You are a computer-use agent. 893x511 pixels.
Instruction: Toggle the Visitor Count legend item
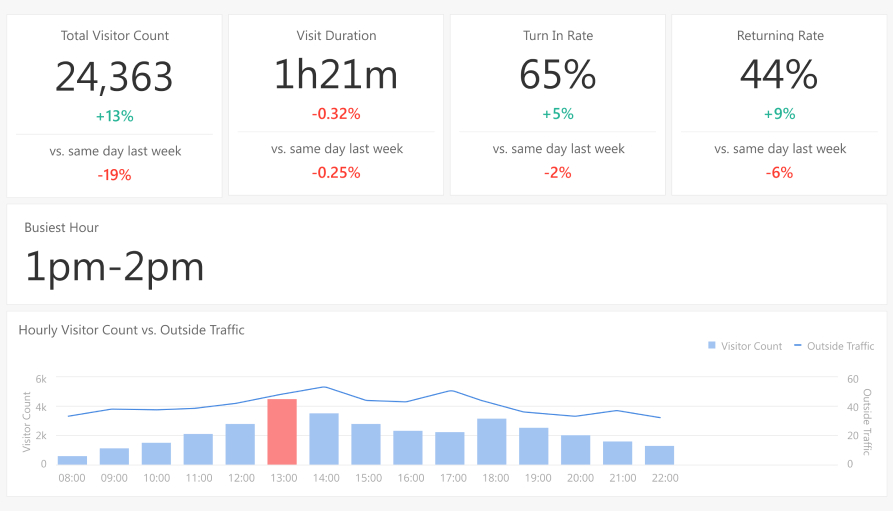point(744,346)
